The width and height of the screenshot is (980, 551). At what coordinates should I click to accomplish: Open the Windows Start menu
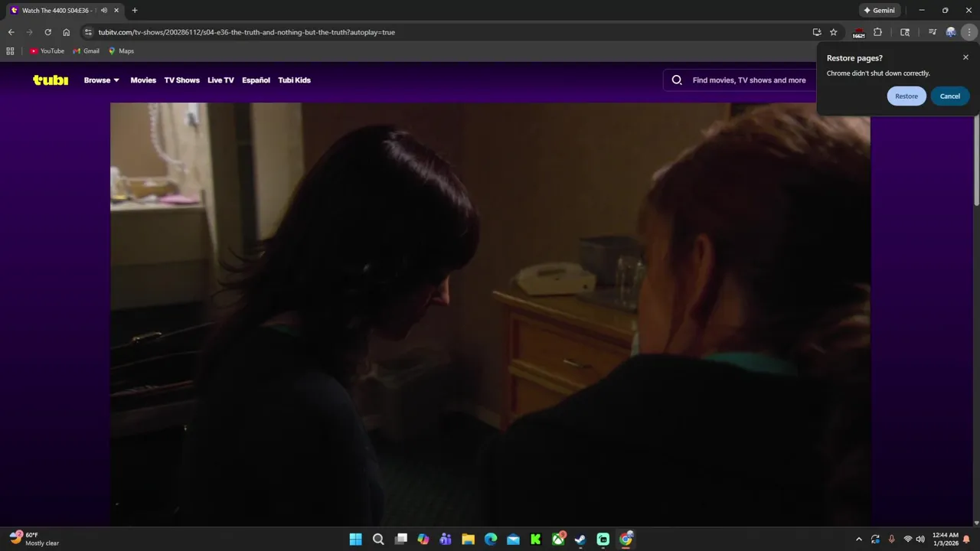pyautogui.click(x=356, y=540)
